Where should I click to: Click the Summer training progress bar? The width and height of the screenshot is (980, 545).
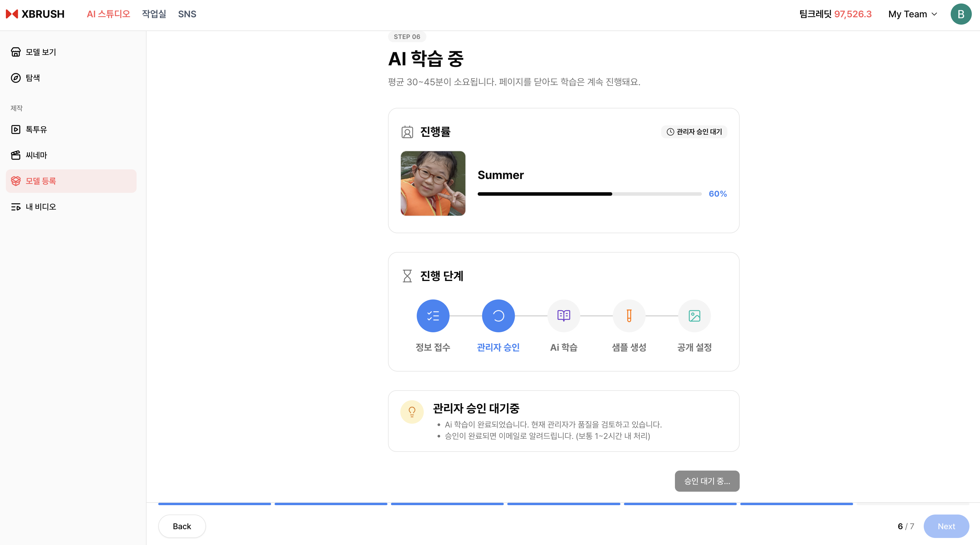590,194
